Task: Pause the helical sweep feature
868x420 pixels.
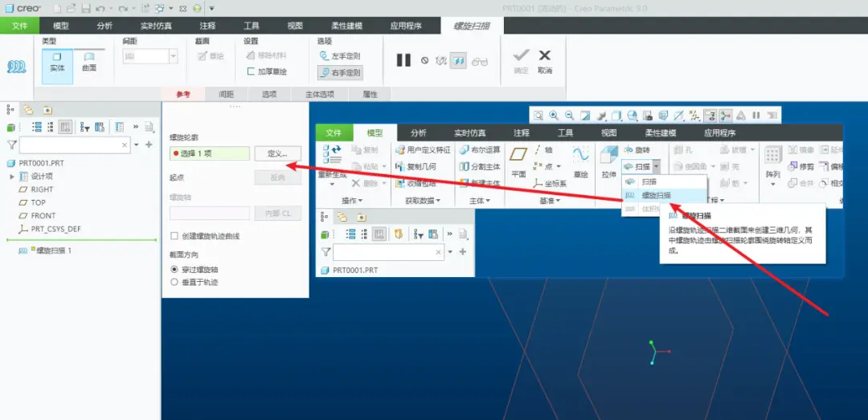Action: tap(403, 60)
